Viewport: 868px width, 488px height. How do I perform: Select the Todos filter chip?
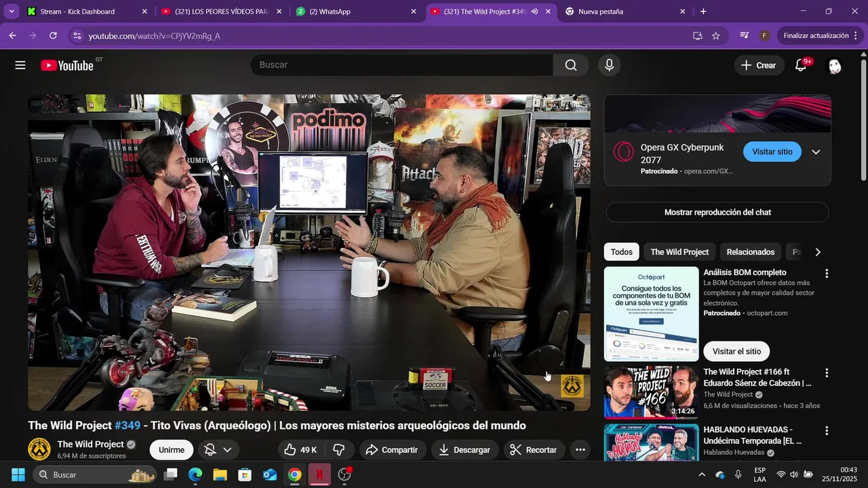click(621, 252)
